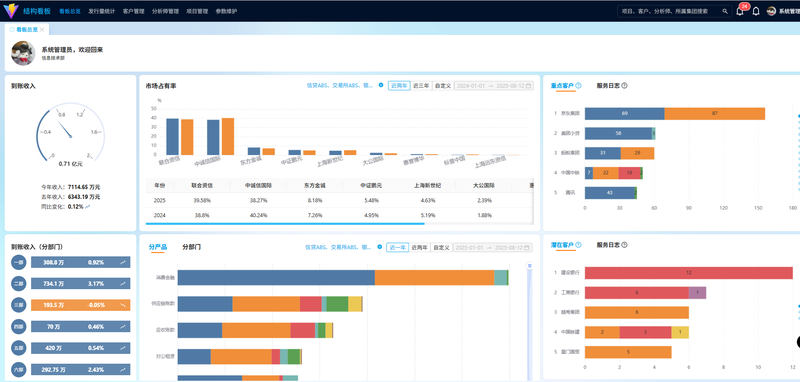This screenshot has width=800, height=382.
Task: Open 分析师管理 menu
Action: point(165,11)
